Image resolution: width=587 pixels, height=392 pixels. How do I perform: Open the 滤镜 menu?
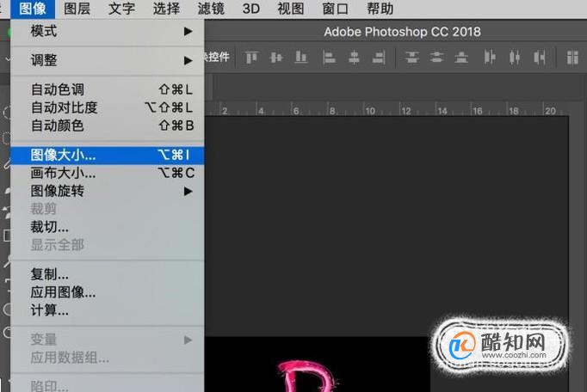211,9
